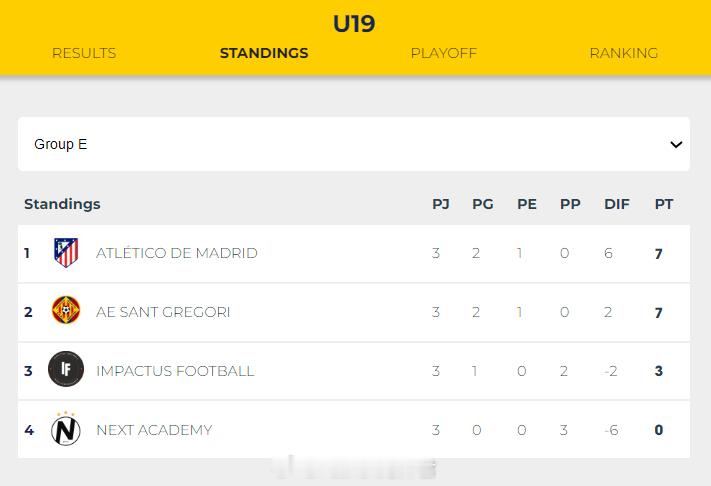Open the AE Sant Gregori team link

pyautogui.click(x=163, y=312)
